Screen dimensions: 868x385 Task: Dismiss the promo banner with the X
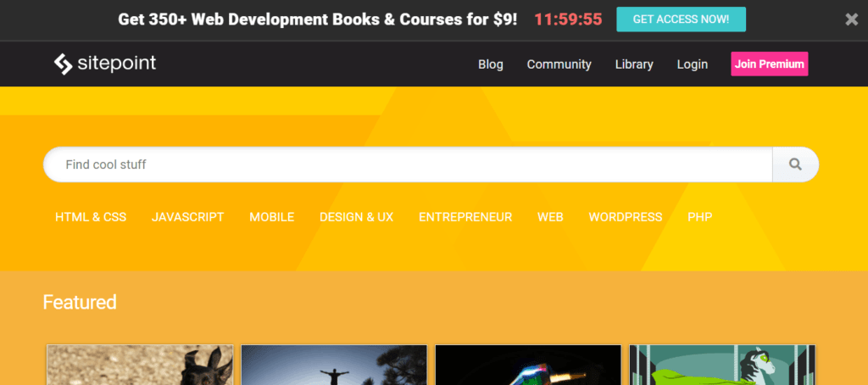(x=851, y=20)
